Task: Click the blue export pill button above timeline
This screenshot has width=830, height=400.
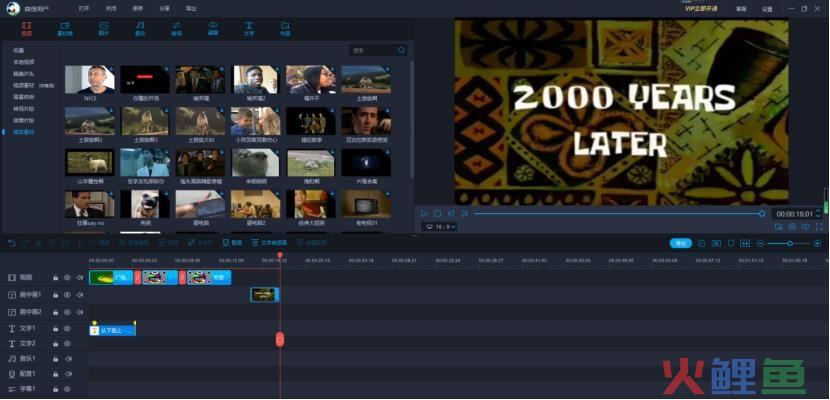Action: (681, 243)
